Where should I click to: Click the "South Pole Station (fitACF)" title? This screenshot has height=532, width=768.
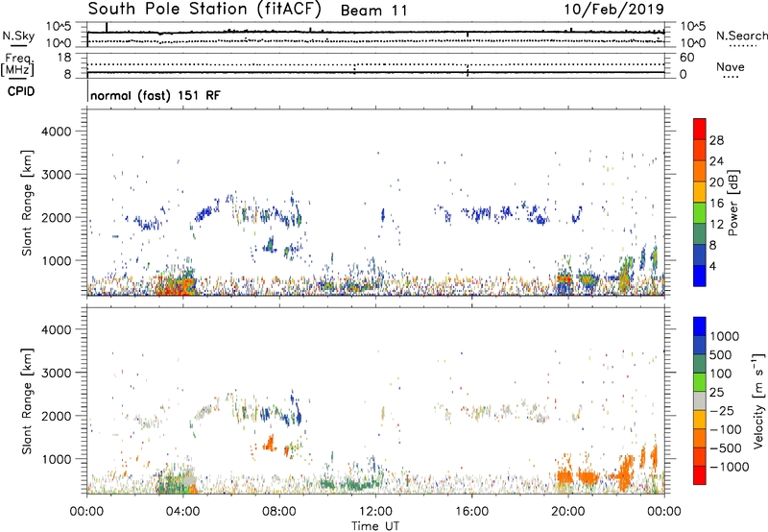click(204, 9)
